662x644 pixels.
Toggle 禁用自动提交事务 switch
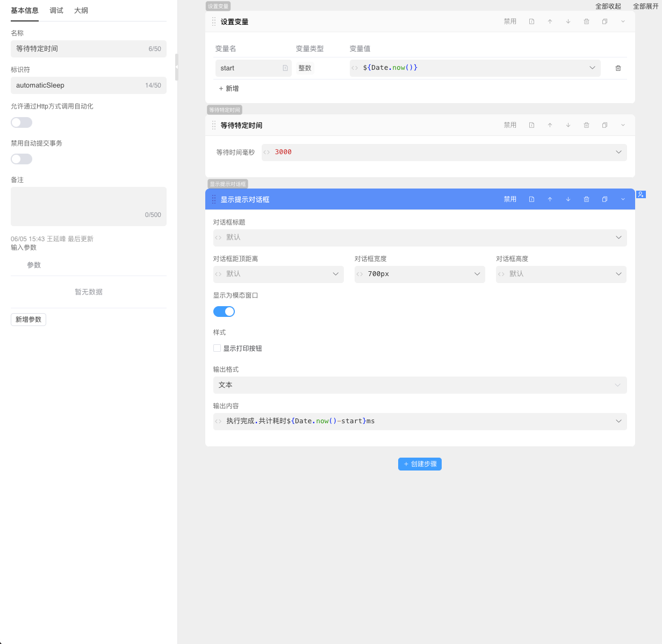[21, 159]
